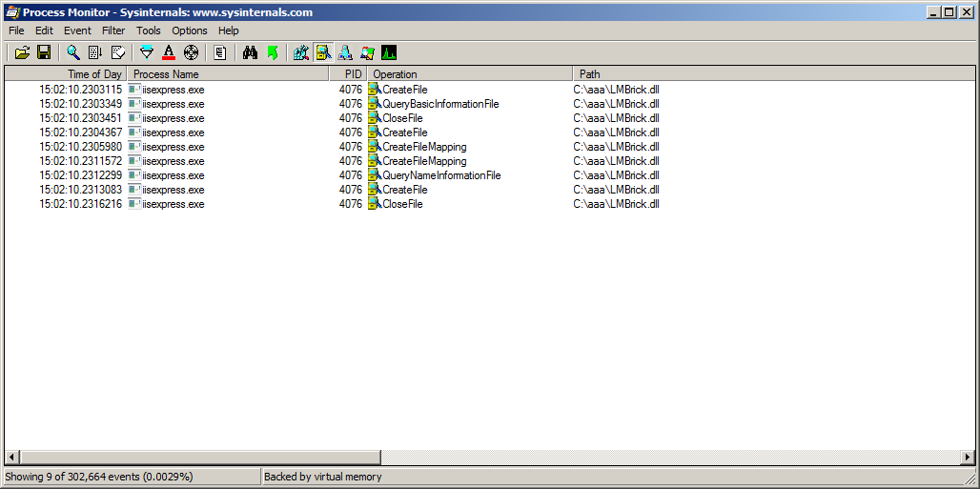
Task: Select the CreateFile row at 15:02:10.2313083
Action: click(489, 190)
